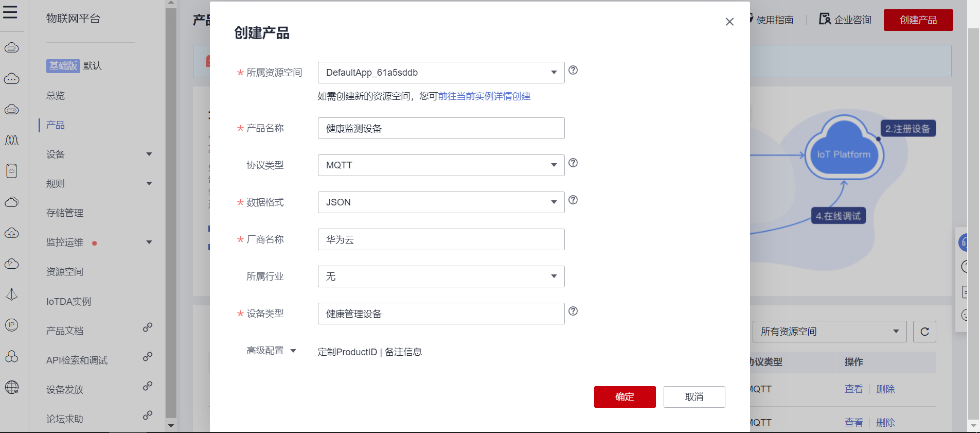Open the 所属行业 dropdown
The image size is (980, 433).
pyautogui.click(x=441, y=276)
